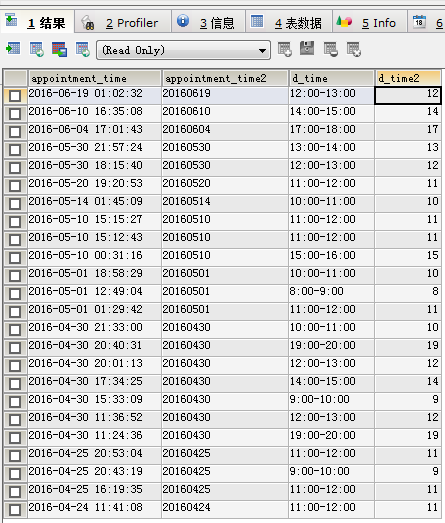
Task: Click cell 20160619 in appointment_time2
Action: 225,96
